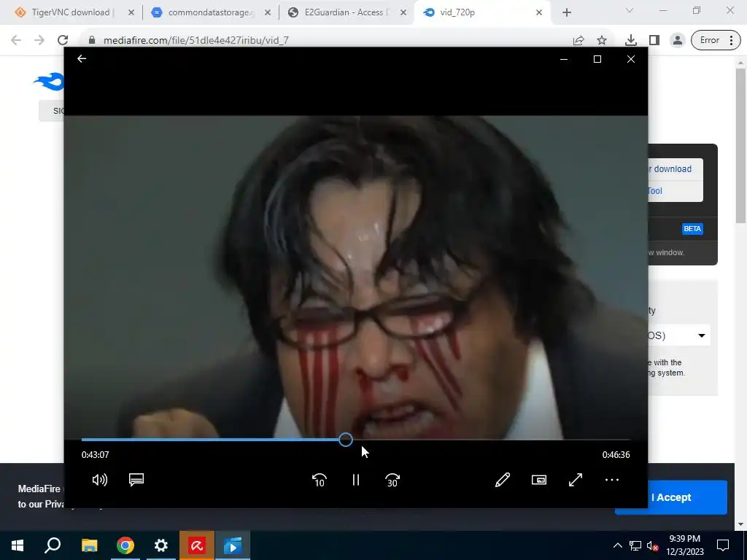Viewport: 747px width, 560px height.
Task: Skip back 10 seconds in the video
Action: (320, 480)
